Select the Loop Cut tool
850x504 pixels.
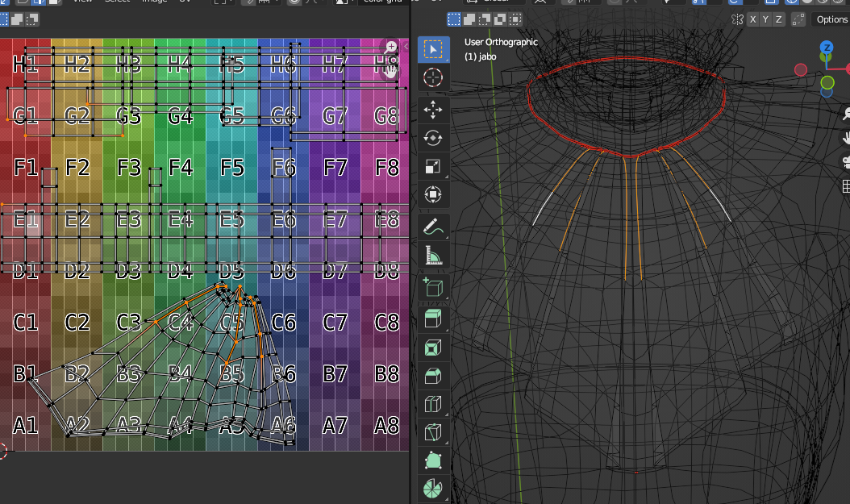click(433, 404)
